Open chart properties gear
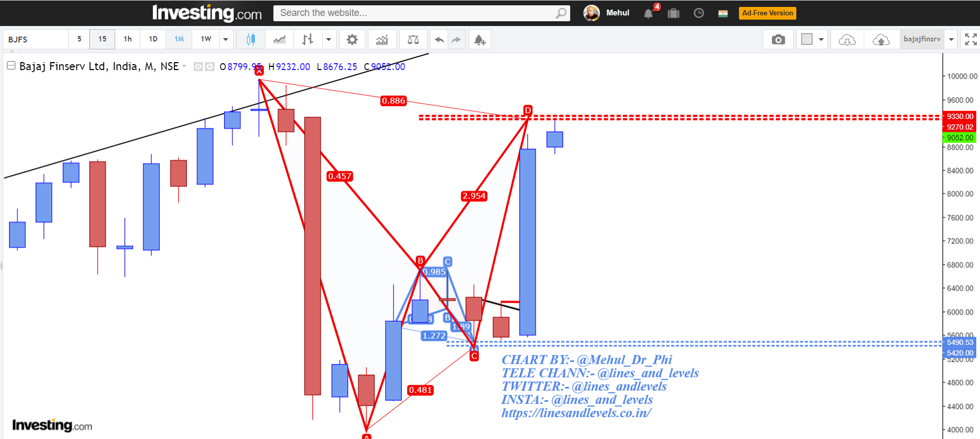The width and height of the screenshot is (980, 439). (352, 39)
